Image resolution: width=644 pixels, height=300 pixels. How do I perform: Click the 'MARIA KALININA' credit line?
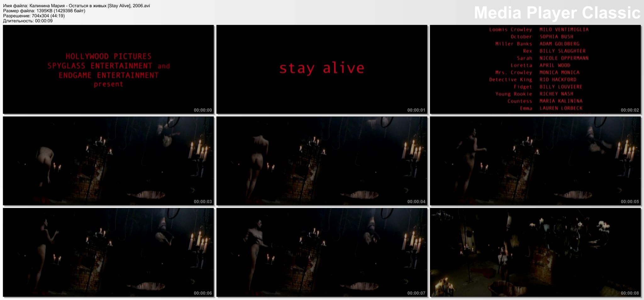561,101
